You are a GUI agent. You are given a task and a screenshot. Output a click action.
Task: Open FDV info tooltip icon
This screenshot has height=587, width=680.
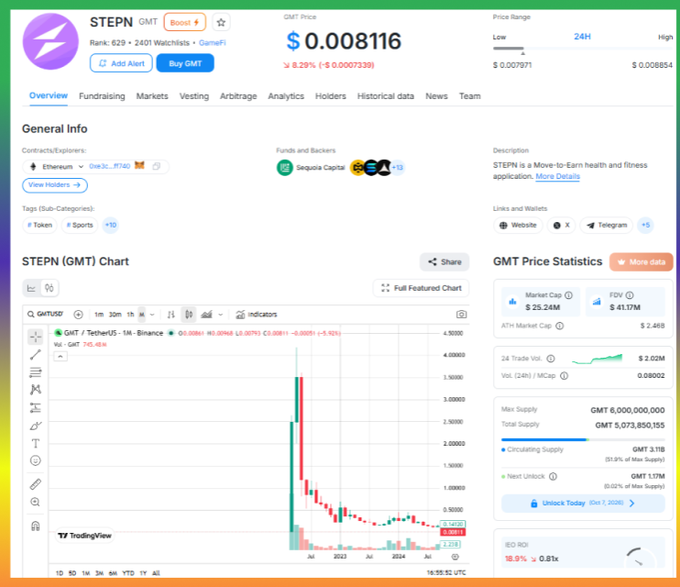point(630,295)
